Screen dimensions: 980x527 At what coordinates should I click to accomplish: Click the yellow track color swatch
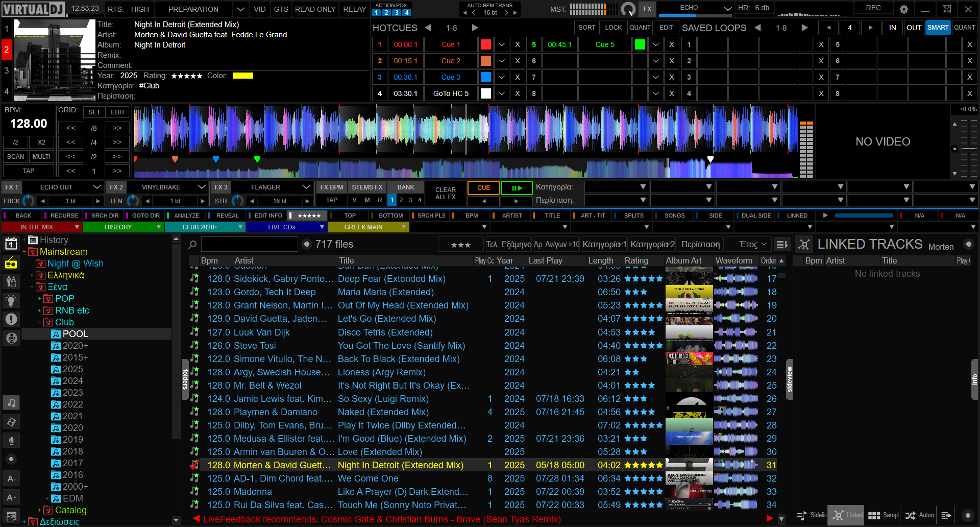coord(242,76)
